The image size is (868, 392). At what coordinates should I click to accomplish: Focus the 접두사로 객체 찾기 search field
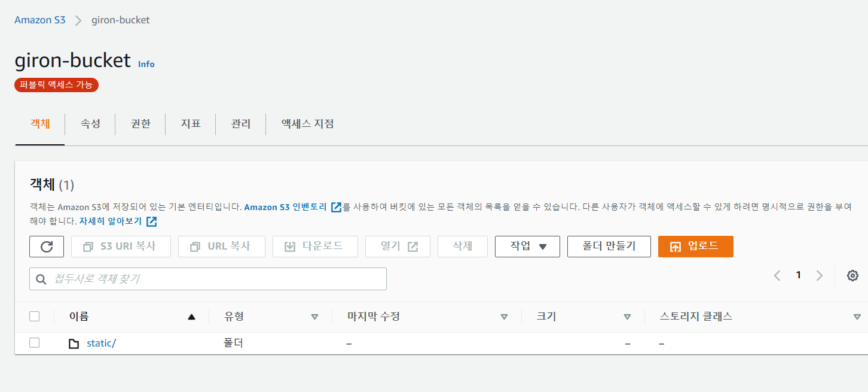(x=208, y=279)
